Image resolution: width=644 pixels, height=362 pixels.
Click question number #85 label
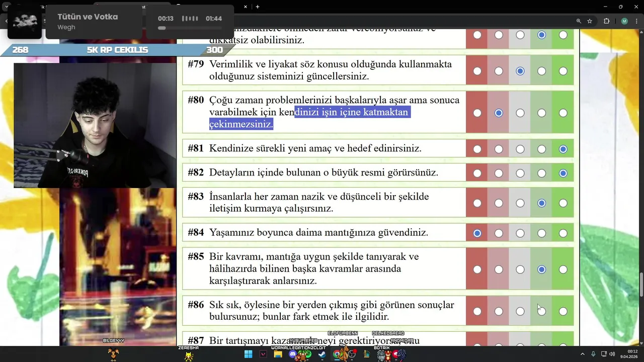click(196, 257)
